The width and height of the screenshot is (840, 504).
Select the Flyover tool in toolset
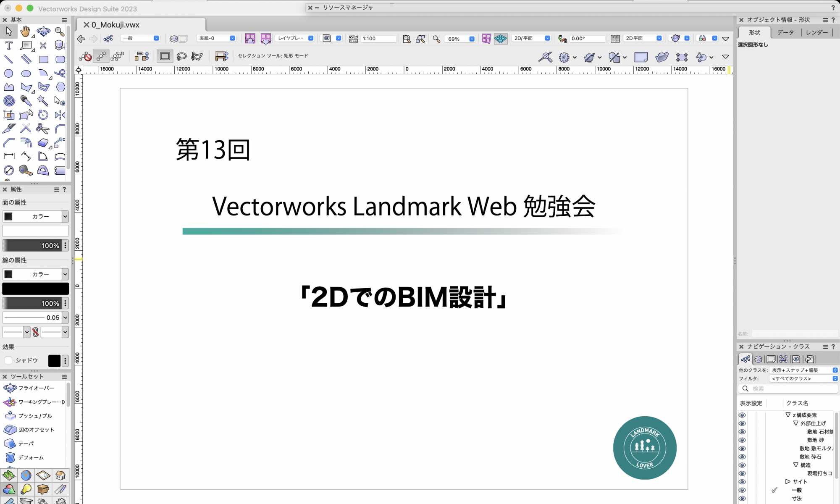coord(29,388)
